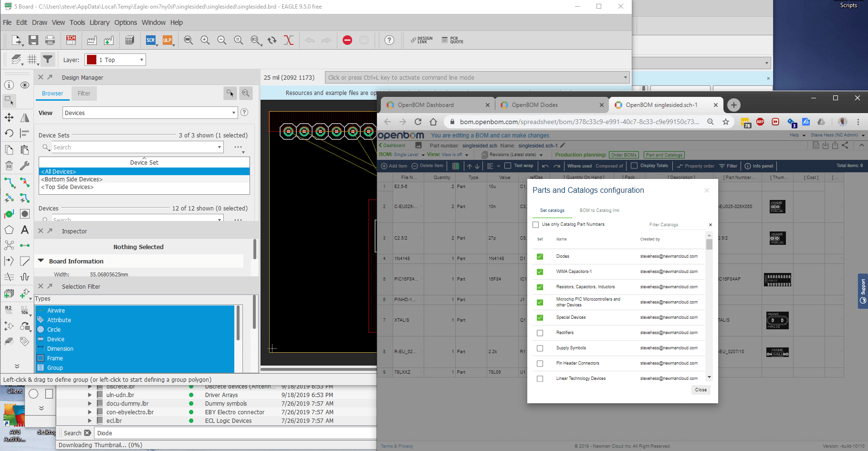This screenshot has height=451, width=868.
Task: Toggle the Text wrap checkbox
Action: 508,166
